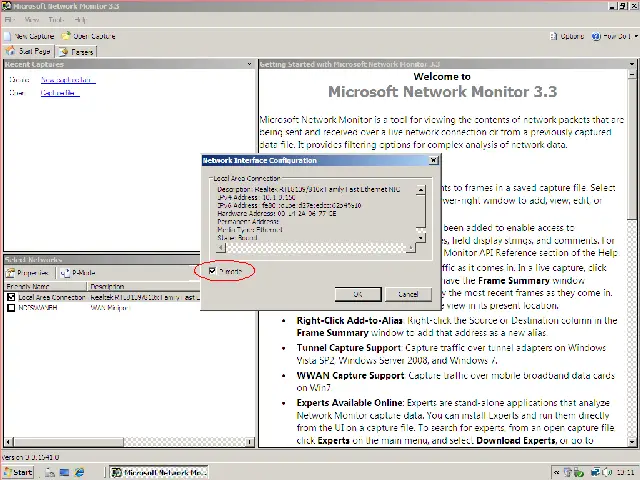Click Microsoft Network Monitor taskbar button
640x480 pixels.
[x=160, y=472]
